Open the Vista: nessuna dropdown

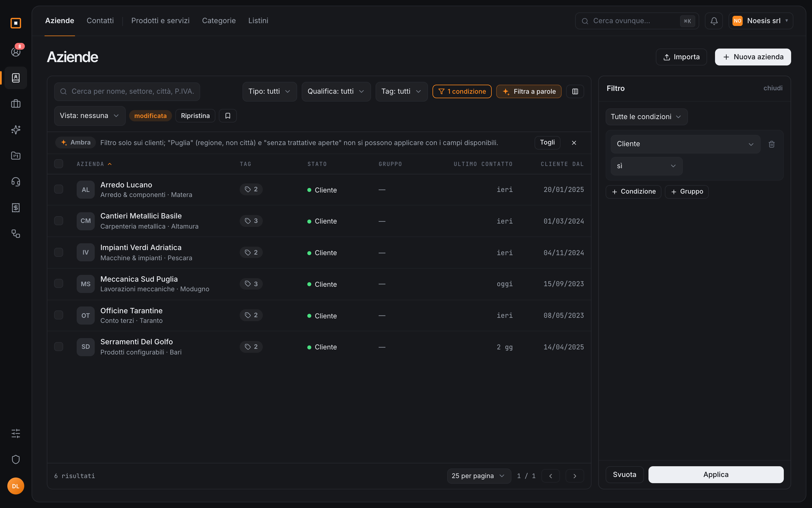coord(90,116)
